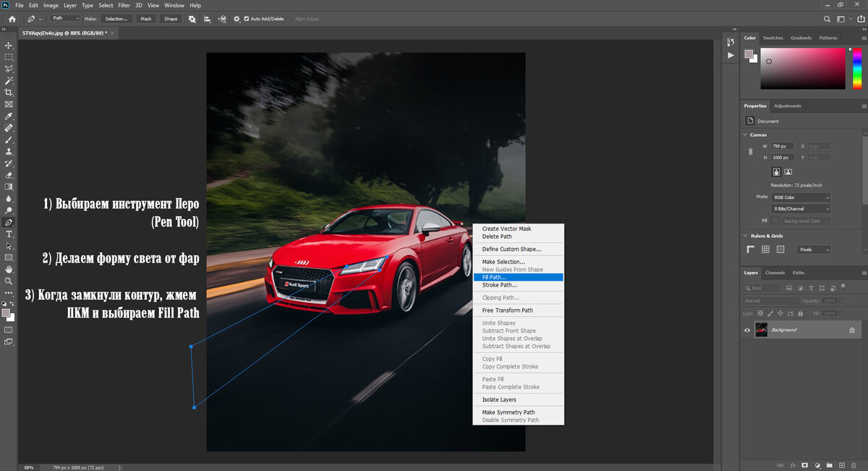Toggle the rulers icon in Rulers & Grids
This screenshot has width=868, height=471.
click(x=751, y=250)
